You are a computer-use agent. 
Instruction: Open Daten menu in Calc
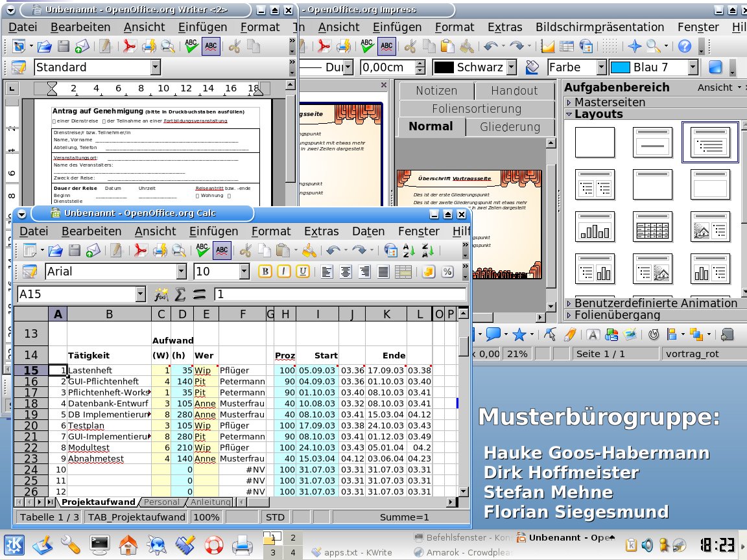368,231
